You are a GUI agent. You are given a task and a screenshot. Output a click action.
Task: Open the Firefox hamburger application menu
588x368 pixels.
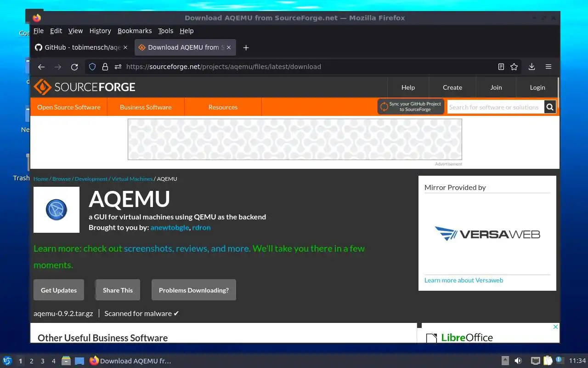548,67
